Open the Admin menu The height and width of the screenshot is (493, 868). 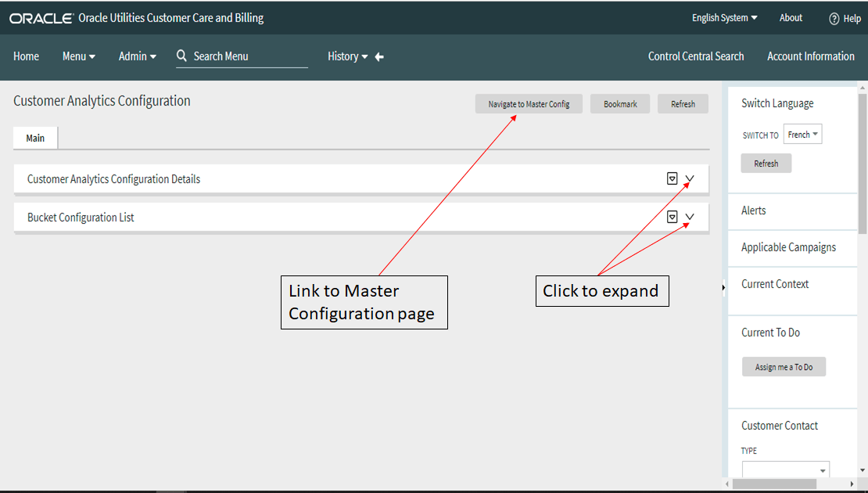pyautogui.click(x=137, y=56)
